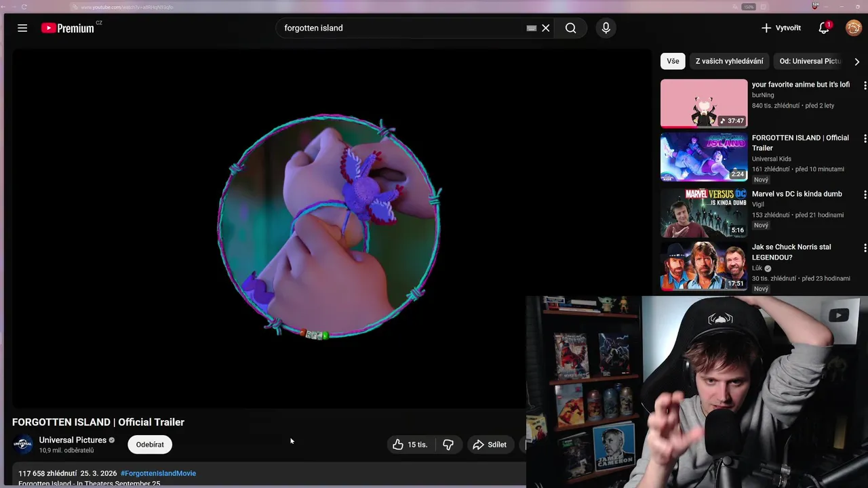Subscribe with the Odebírat button

[x=150, y=445]
